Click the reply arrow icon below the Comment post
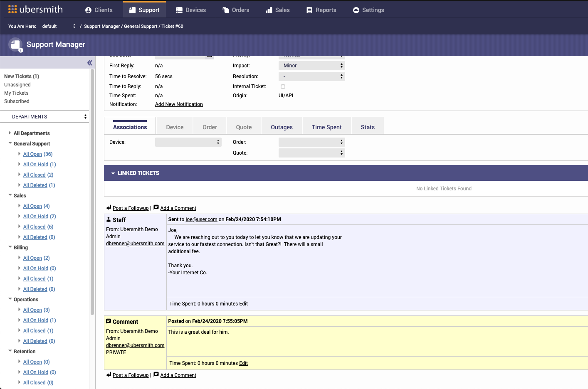The width and height of the screenshot is (588, 389). pyautogui.click(x=109, y=374)
